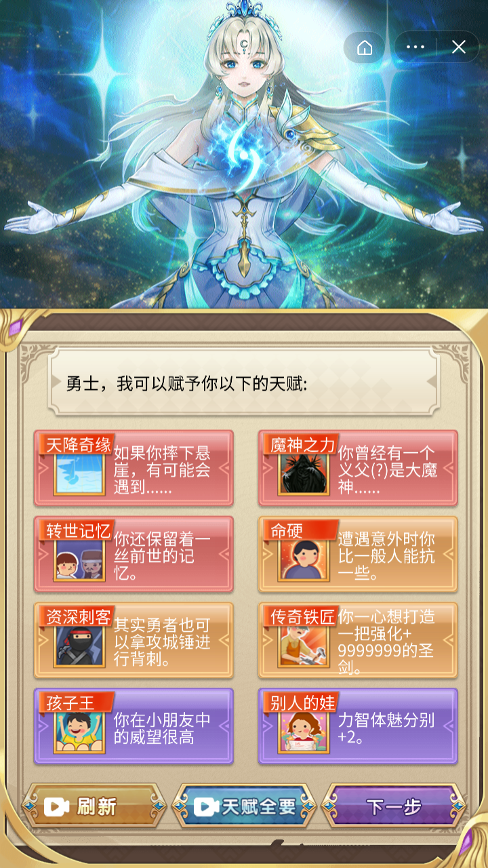Click the 资深刺客 ninja icon
The image size is (488, 868).
(x=79, y=645)
